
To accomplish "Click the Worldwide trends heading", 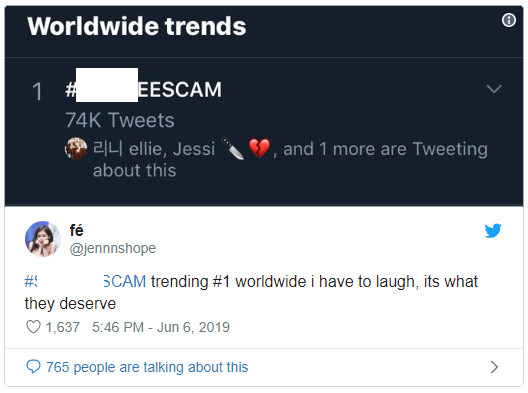I will [137, 26].
